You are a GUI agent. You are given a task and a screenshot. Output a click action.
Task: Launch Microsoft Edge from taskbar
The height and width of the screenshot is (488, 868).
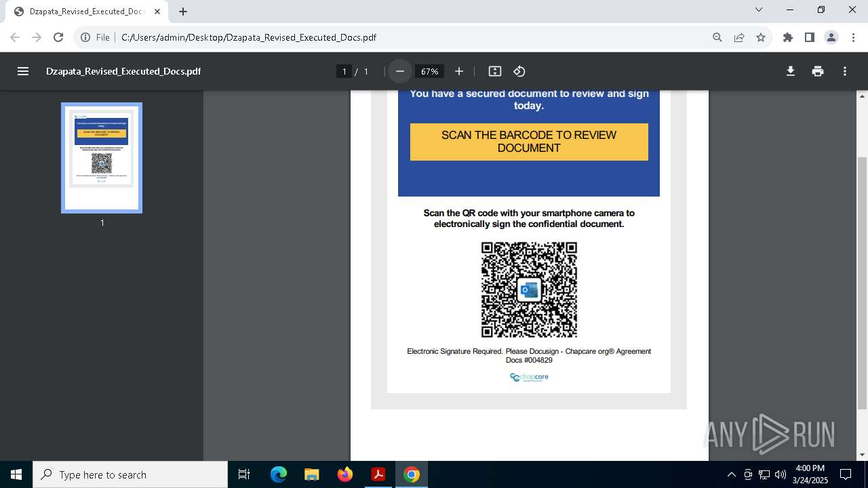[x=279, y=474]
